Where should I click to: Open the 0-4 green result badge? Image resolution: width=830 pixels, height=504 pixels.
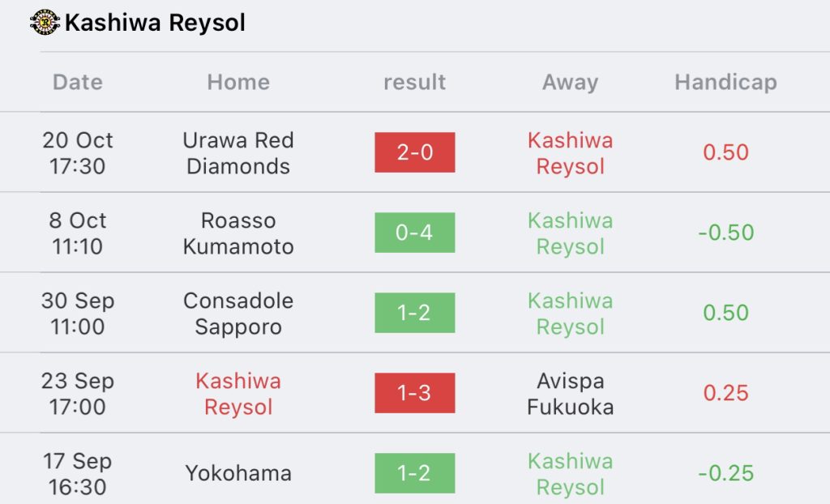pyautogui.click(x=415, y=233)
